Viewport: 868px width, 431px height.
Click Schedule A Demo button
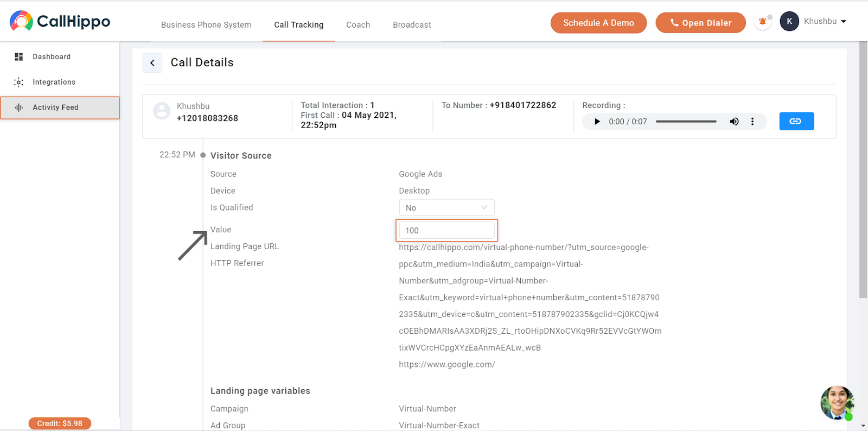[598, 23]
